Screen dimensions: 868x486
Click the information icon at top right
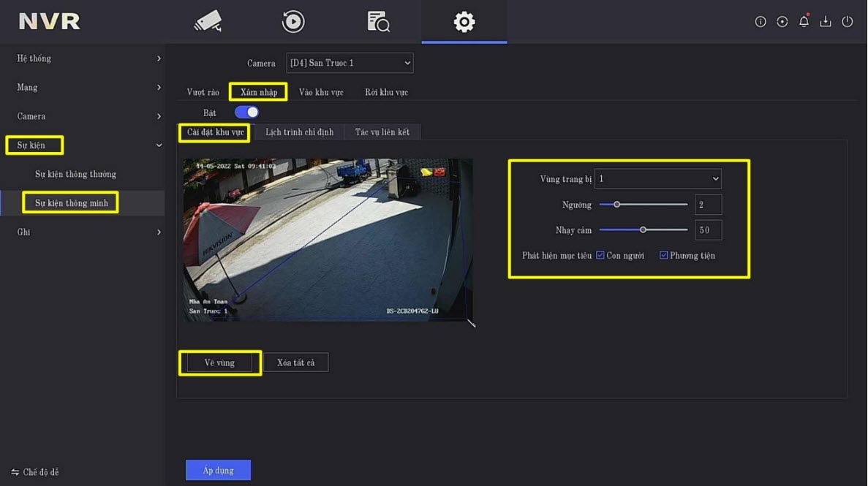761,22
